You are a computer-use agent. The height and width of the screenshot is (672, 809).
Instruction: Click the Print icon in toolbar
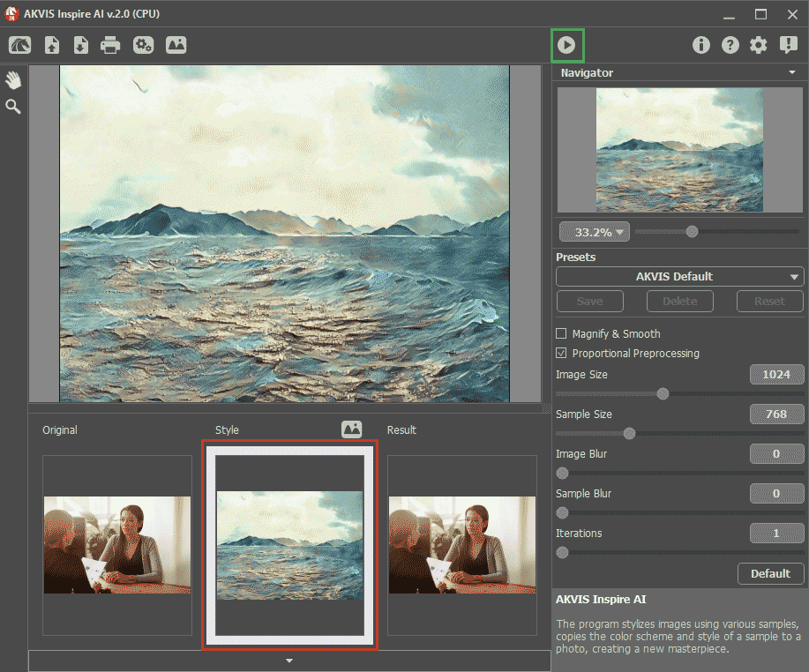pyautogui.click(x=110, y=45)
